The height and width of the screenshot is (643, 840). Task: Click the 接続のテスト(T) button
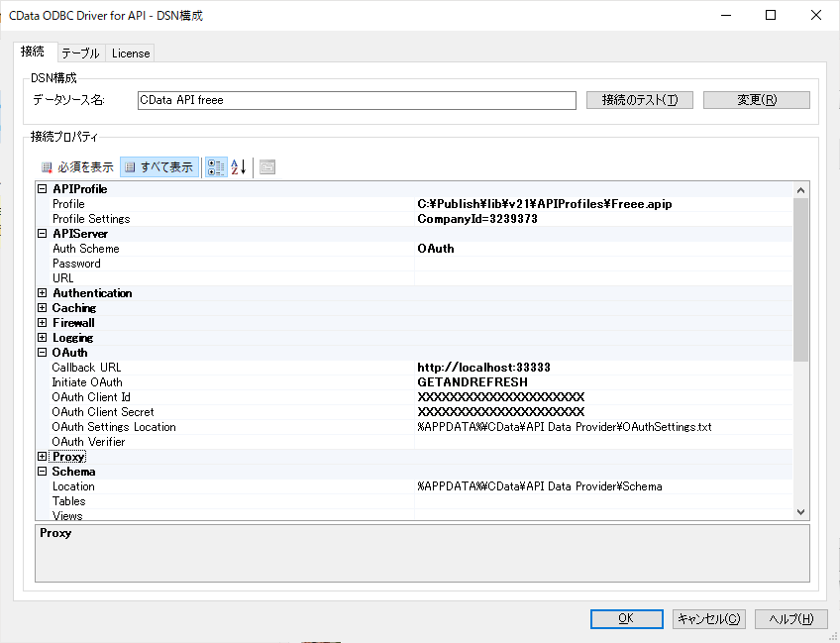[x=640, y=100]
